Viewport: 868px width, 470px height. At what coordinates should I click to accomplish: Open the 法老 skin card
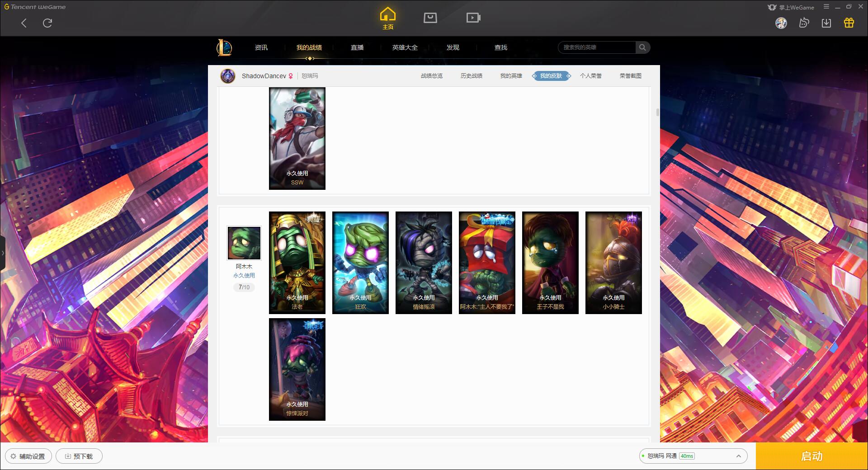[297, 263]
